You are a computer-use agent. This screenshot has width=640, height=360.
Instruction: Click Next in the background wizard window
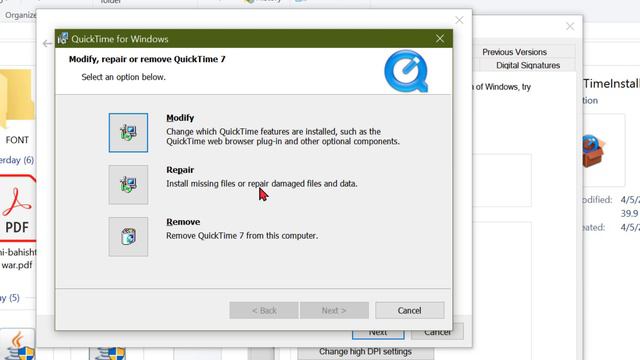378,334
